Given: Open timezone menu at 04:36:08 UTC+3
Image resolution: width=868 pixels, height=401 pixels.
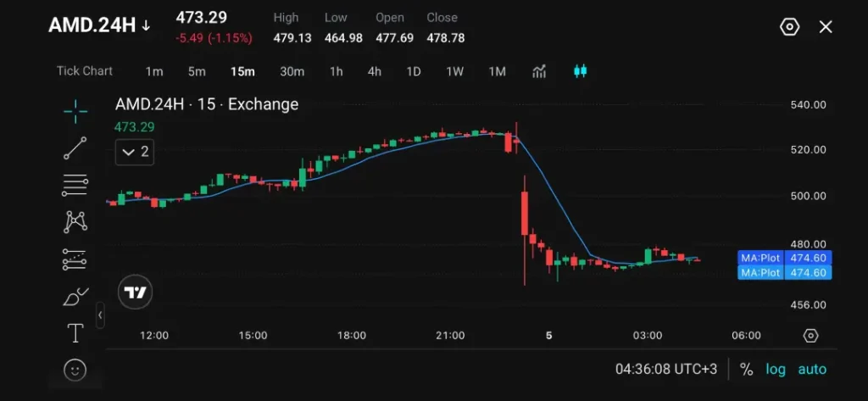Looking at the screenshot, I should pos(666,370).
